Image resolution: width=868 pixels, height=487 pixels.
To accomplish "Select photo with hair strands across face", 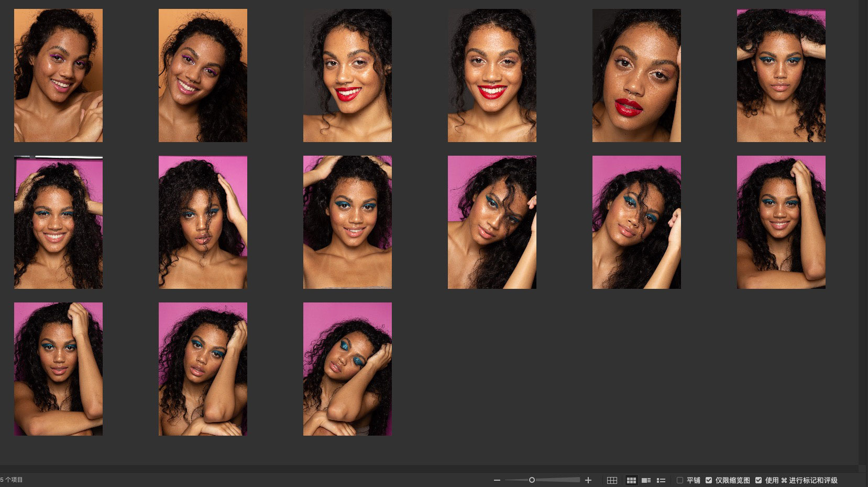I will click(x=203, y=222).
